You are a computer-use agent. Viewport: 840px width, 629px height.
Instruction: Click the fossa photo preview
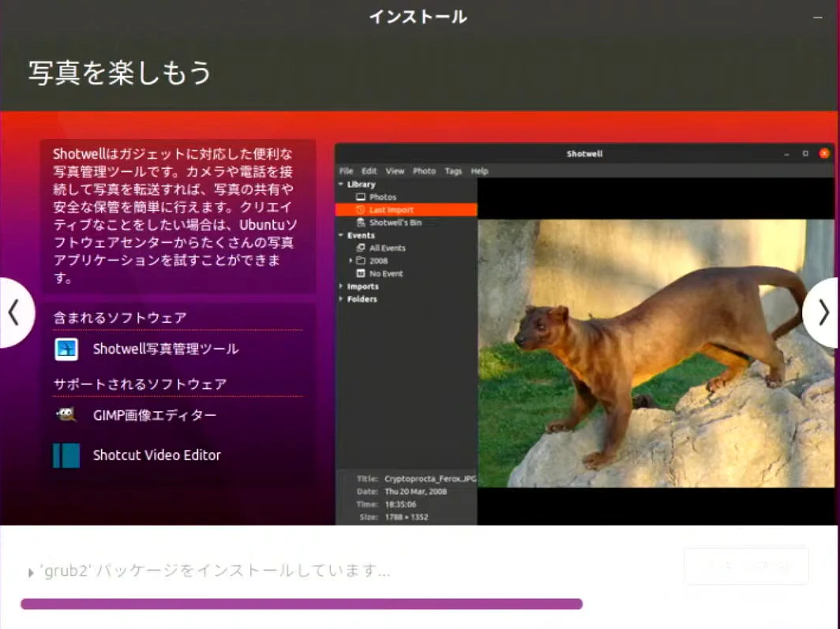[x=656, y=354]
